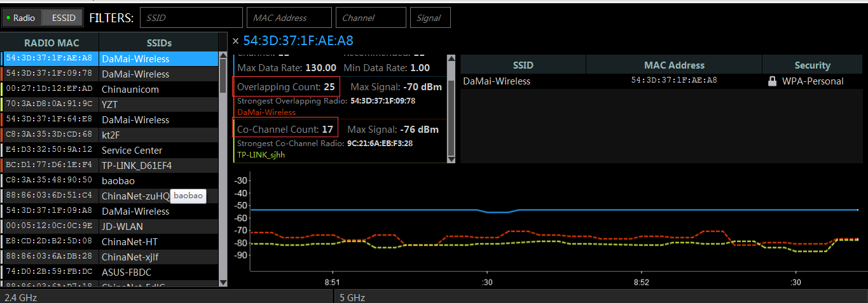The width and height of the screenshot is (868, 303).
Task: Switch view to ESSID mode
Action: click(63, 18)
